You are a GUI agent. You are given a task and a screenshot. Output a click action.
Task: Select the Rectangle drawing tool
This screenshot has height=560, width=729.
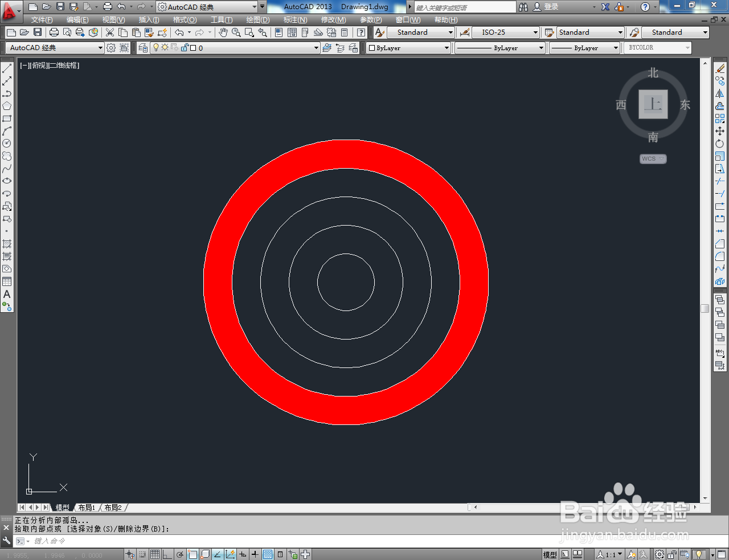pos(7,118)
